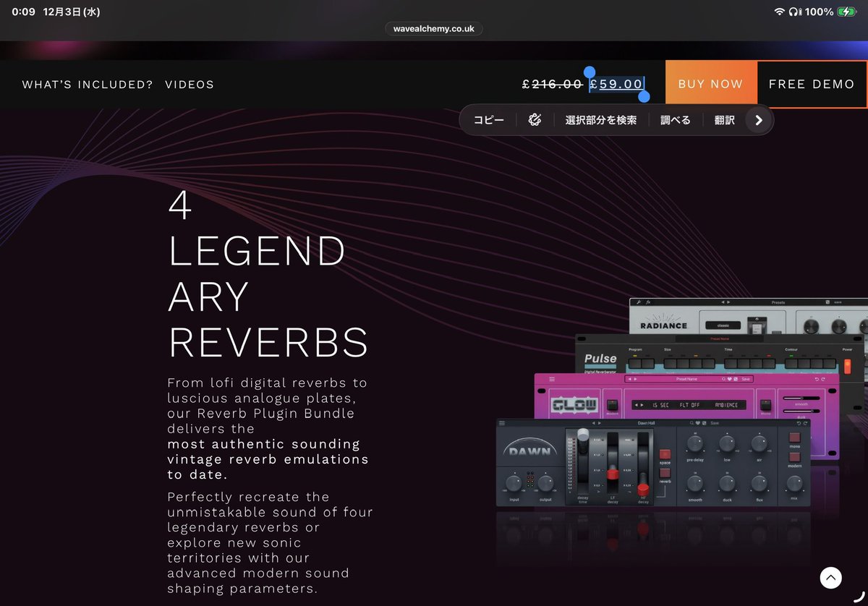868x606 pixels.
Task: Toggle the Glow square button beside the logo
Action: coord(612,405)
